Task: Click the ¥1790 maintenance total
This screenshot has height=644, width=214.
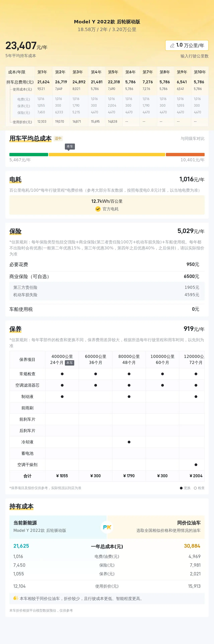Action: click(129, 476)
